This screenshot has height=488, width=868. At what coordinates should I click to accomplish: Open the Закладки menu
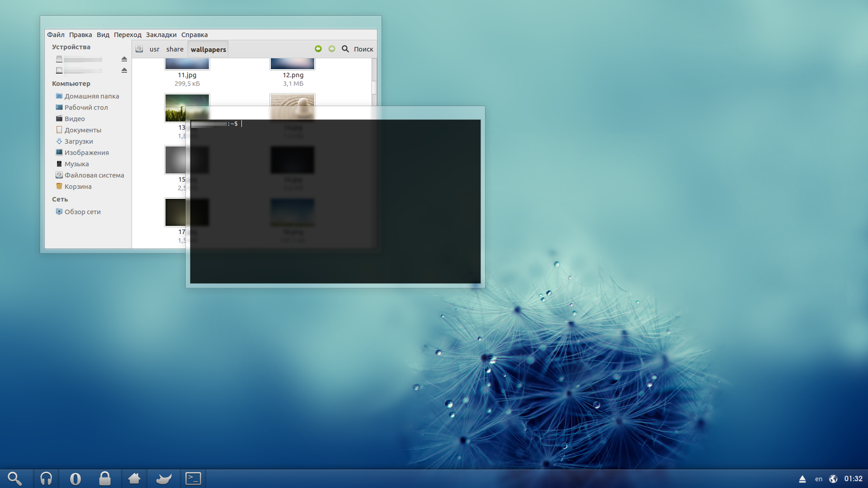[x=161, y=35]
